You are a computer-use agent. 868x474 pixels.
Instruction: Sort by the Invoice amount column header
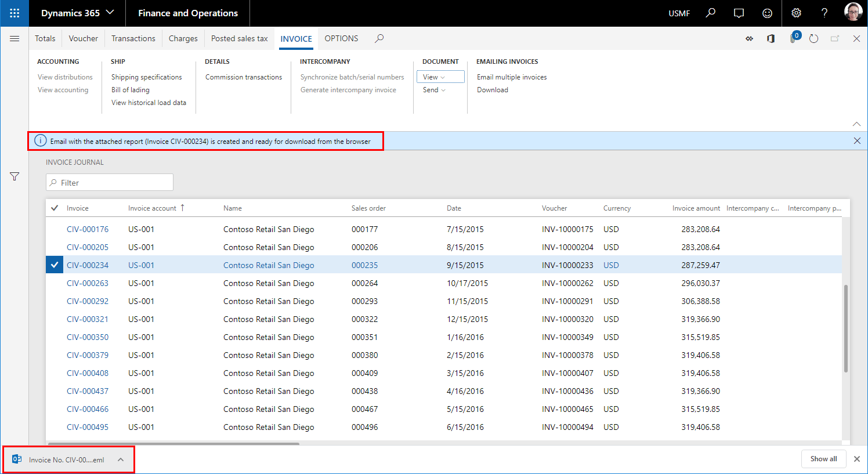pyautogui.click(x=696, y=208)
